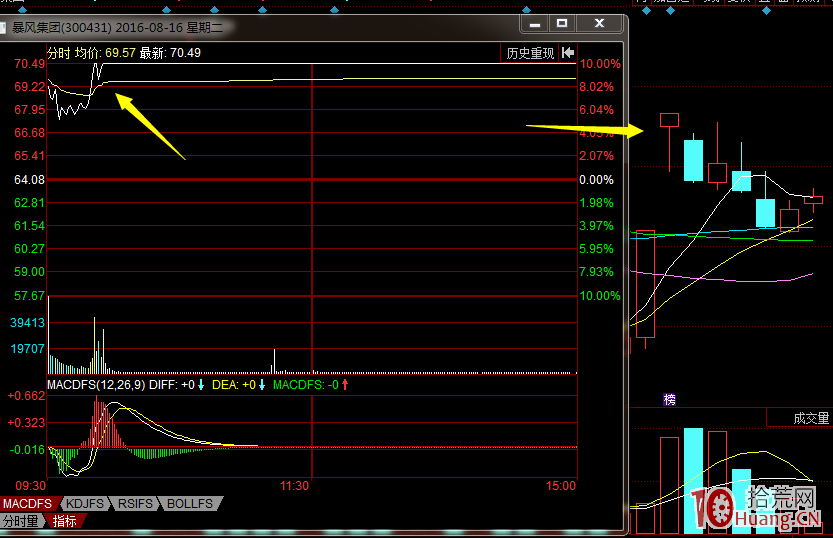Image resolution: width=833 pixels, height=538 pixels.
Task: Switch to the KDJFS indicator tab
Action: pyautogui.click(x=85, y=503)
